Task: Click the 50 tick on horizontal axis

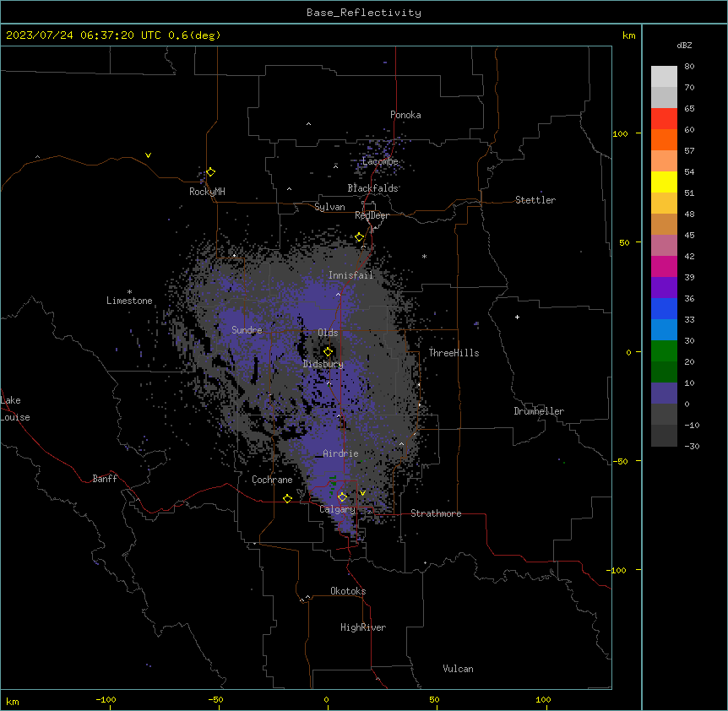Action: coord(434,699)
